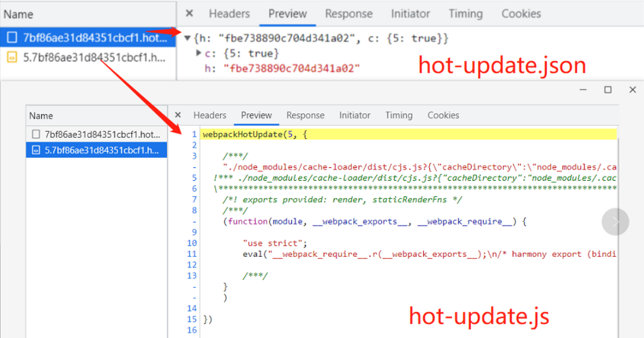Select 5.7bf86ae31d84351cbcf1.h... request in upper list
The width and height of the screenshot is (644, 338).
[88, 57]
